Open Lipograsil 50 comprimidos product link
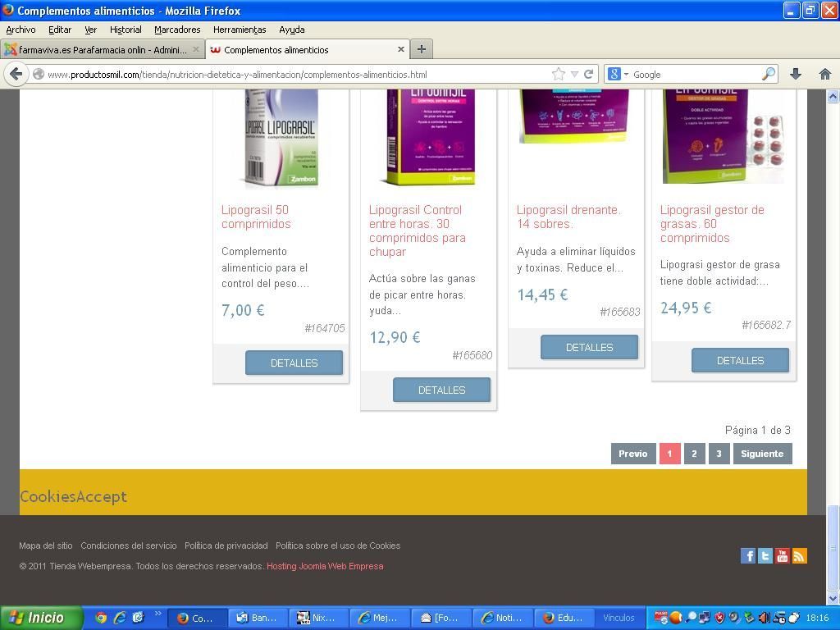The image size is (840, 630). tap(256, 217)
